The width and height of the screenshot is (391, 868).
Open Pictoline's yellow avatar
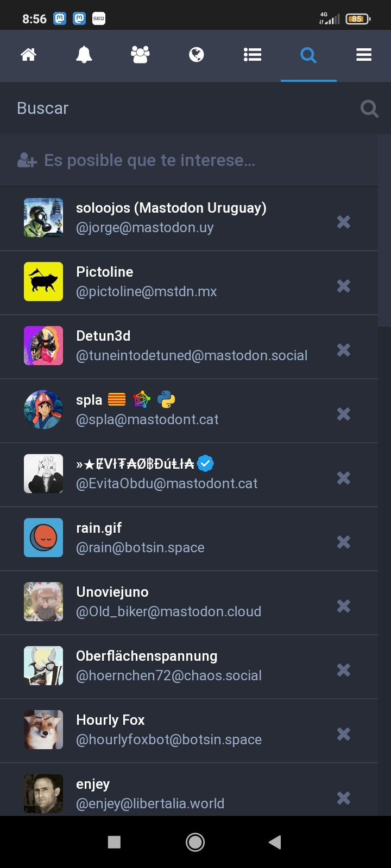43,282
